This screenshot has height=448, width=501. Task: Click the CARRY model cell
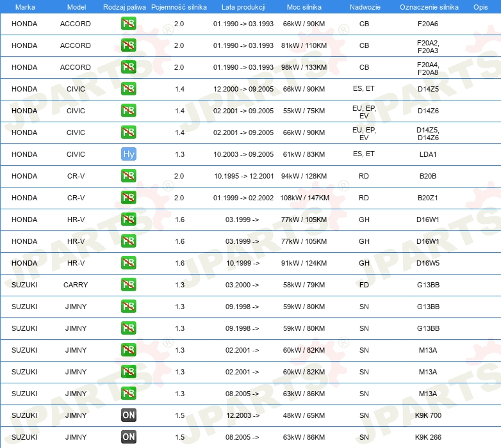[76, 285]
